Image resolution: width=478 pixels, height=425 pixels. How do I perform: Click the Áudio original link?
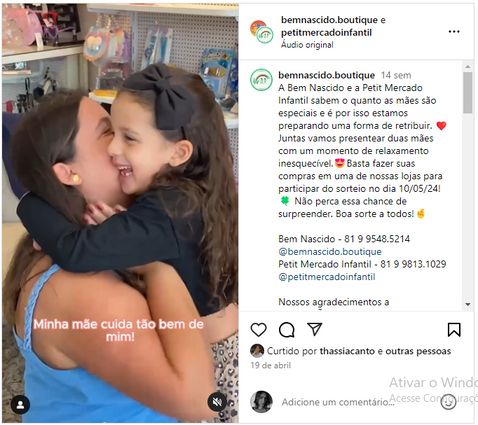pyautogui.click(x=307, y=45)
